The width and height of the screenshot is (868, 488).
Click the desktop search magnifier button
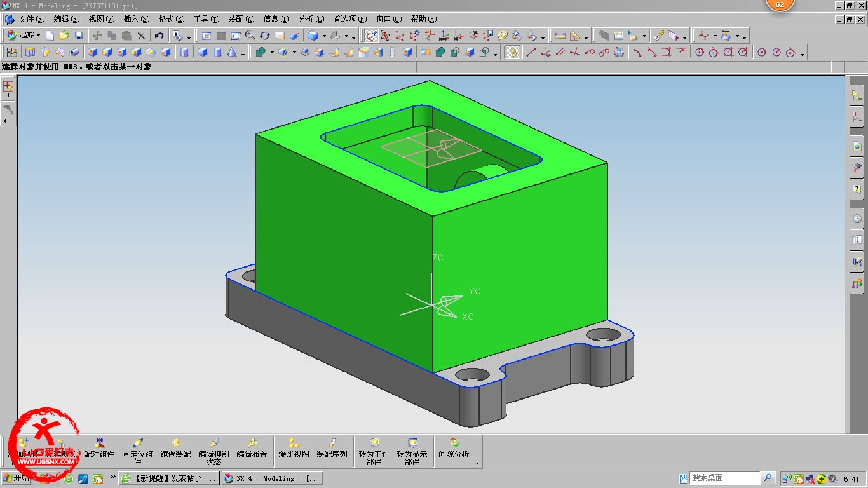[768, 478]
